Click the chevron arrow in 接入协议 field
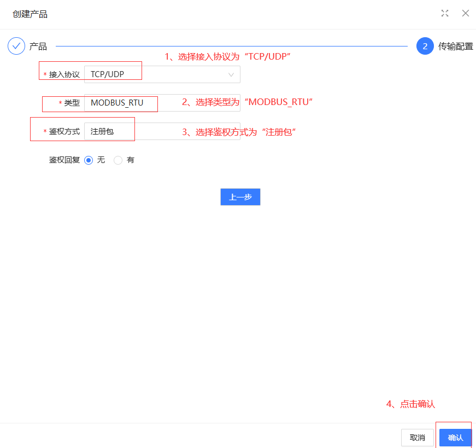This screenshot has width=476, height=448. click(x=231, y=74)
